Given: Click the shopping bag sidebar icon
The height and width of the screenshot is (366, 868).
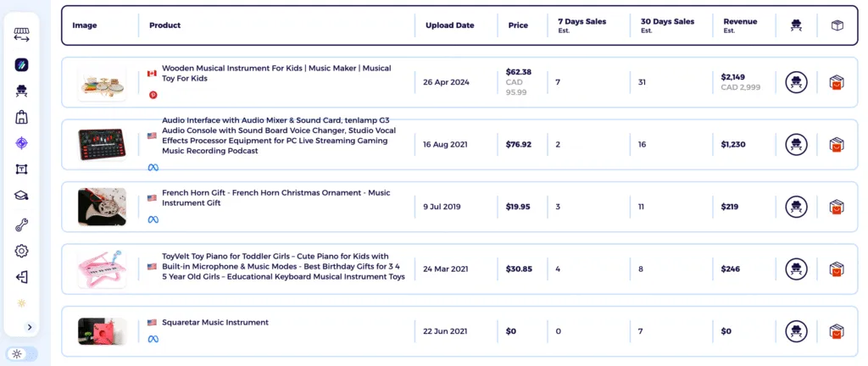Looking at the screenshot, I should [21, 117].
